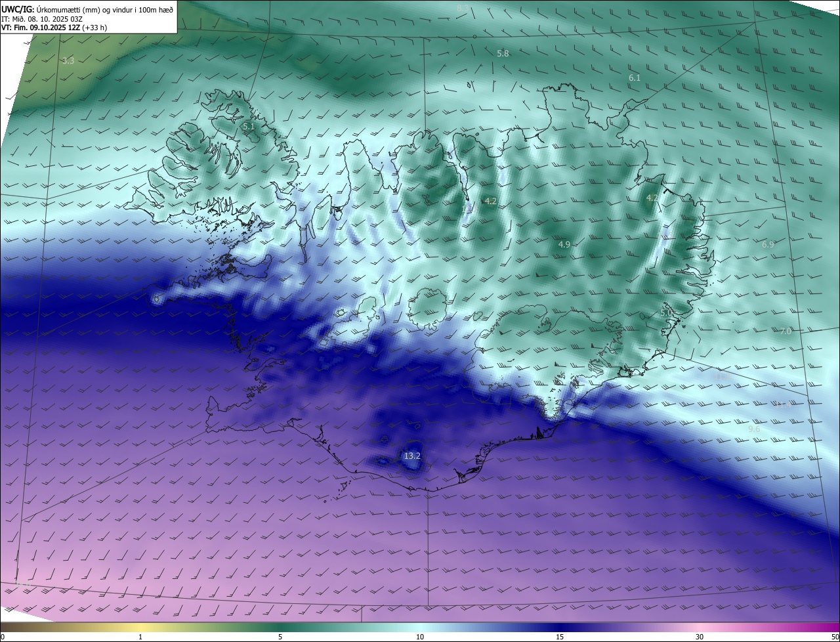Click the 6.9 value label
This screenshot has height=642, width=840.
coord(768,244)
